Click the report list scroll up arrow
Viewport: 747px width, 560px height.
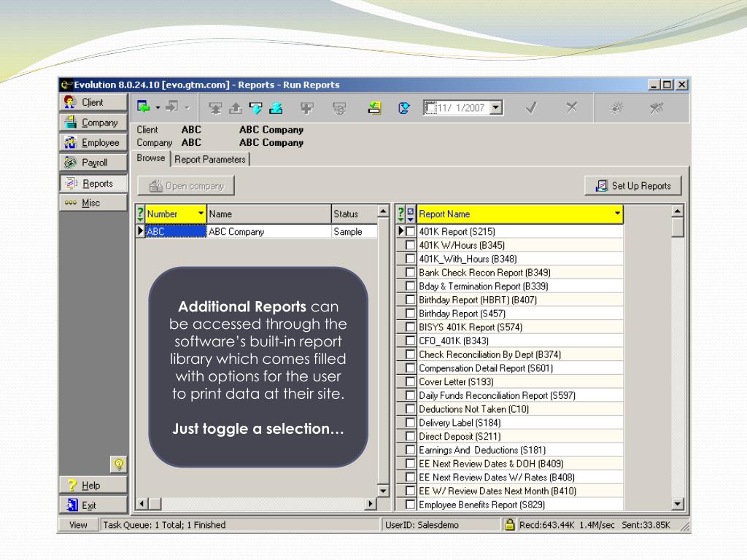pos(678,211)
